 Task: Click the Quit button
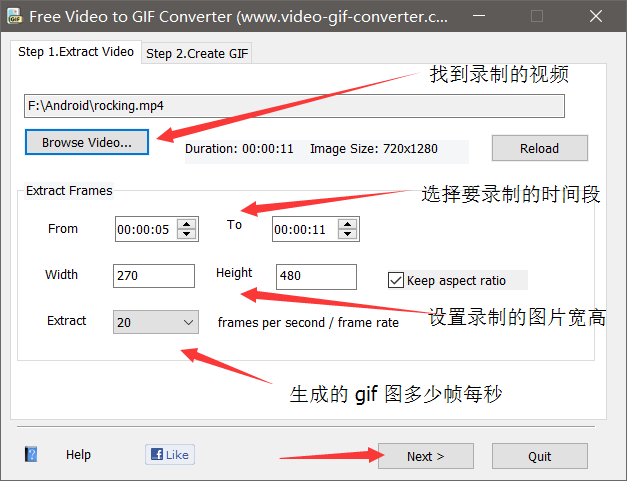tap(539, 456)
